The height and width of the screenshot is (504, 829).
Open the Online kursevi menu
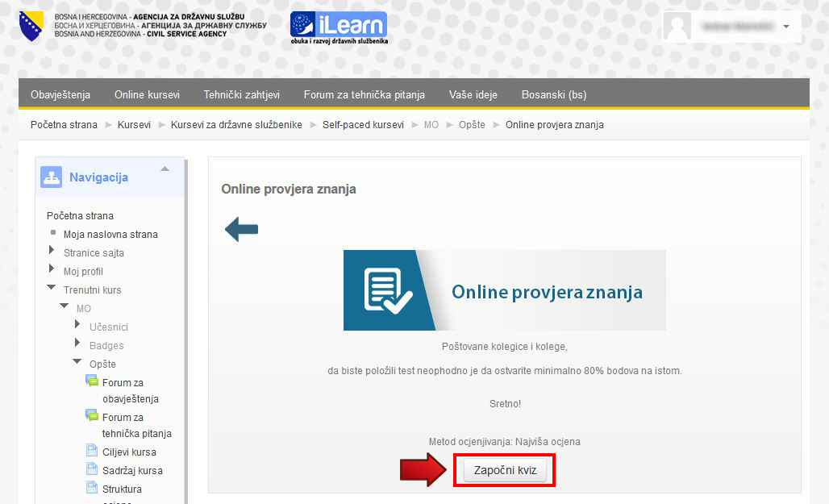point(147,94)
